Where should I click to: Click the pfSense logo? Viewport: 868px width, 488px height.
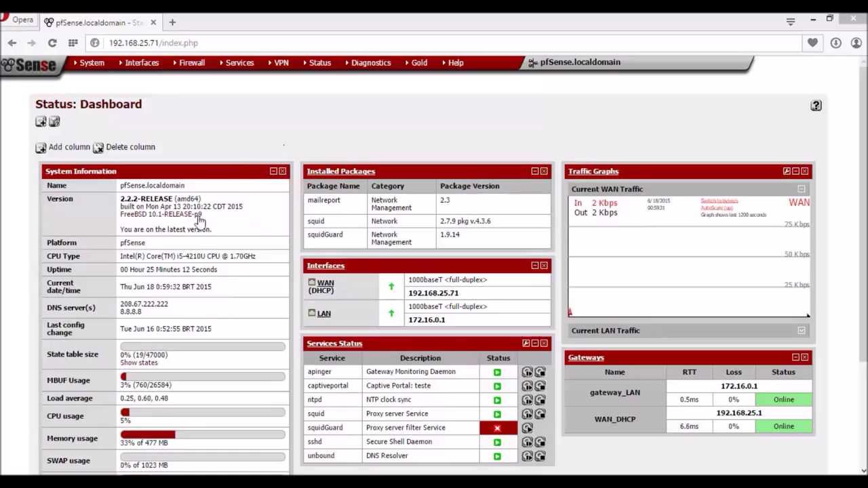28,64
